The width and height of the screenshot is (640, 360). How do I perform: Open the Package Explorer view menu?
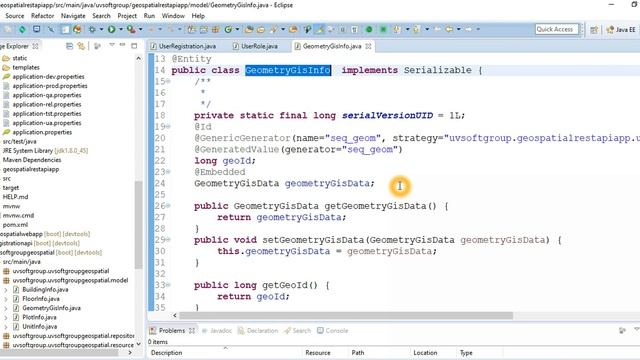111,45
